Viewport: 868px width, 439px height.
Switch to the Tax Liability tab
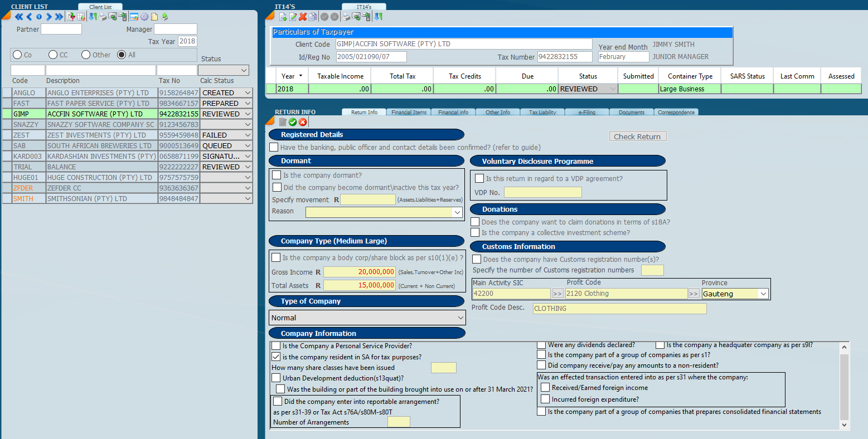click(542, 112)
